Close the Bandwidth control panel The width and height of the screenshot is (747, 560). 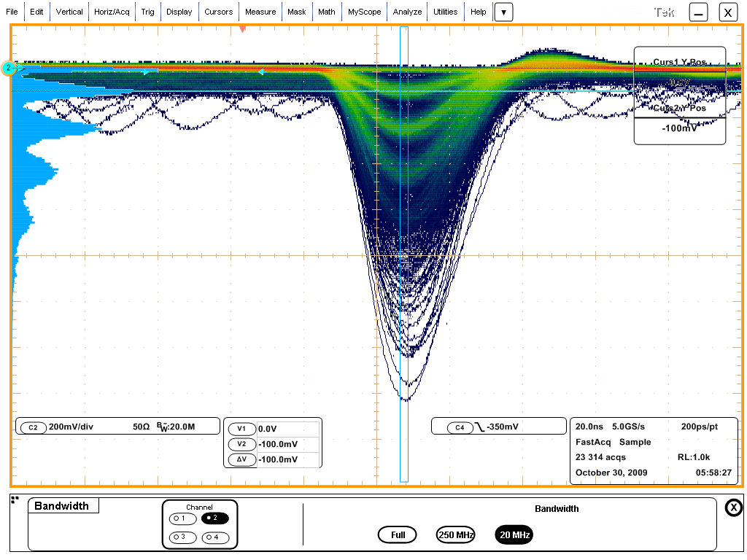tap(733, 508)
